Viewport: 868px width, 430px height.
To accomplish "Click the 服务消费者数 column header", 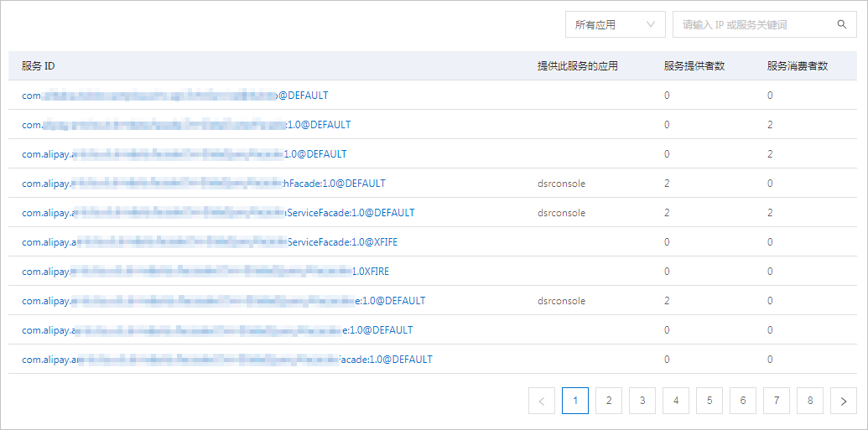I will tap(798, 66).
